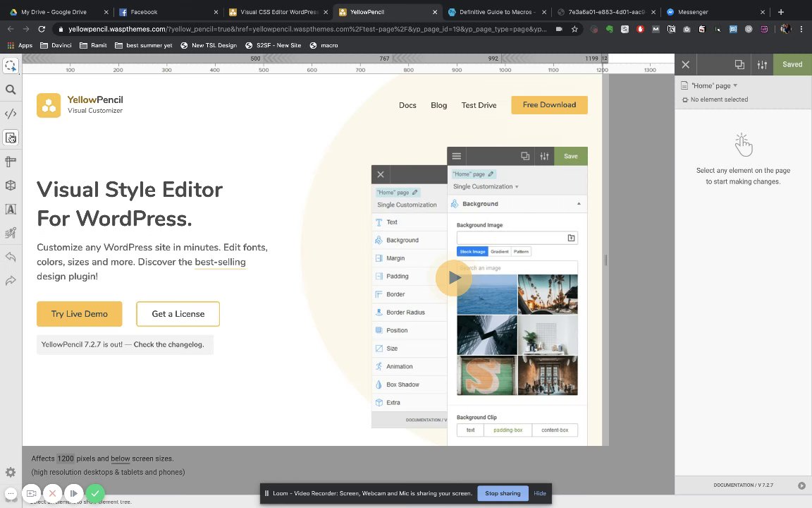Go back to previous page

click(11, 30)
